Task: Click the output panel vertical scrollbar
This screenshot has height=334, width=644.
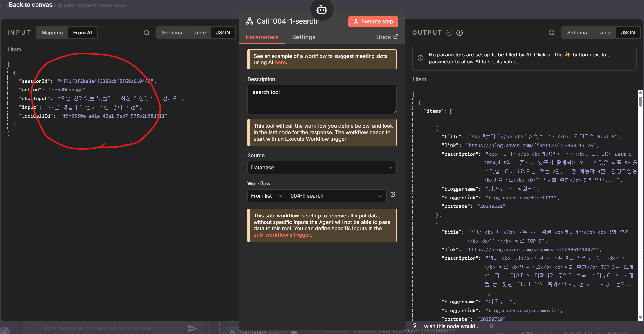Action: click(x=640, y=101)
